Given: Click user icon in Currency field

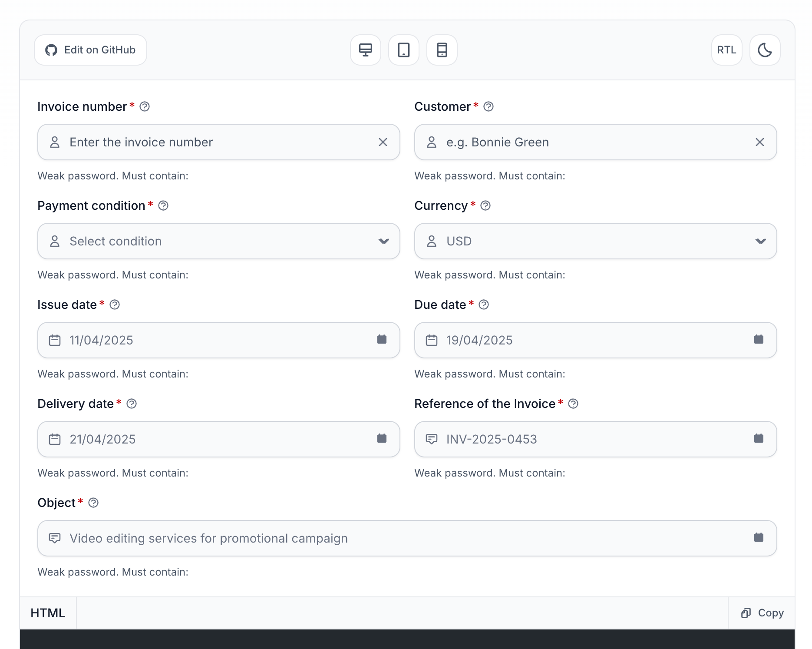Looking at the screenshot, I should tap(432, 241).
